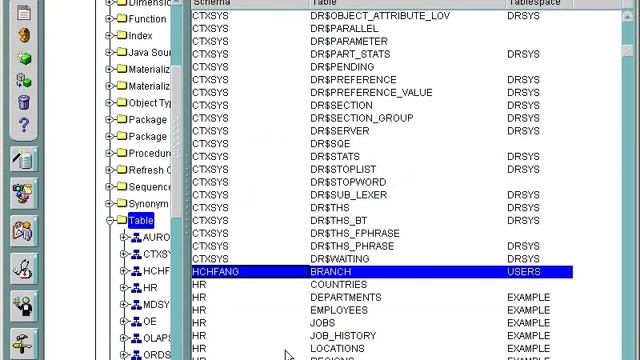Select the DR$PARAMETER table row
Image resolution: width=640 pixels, height=360 pixels.
382,41
